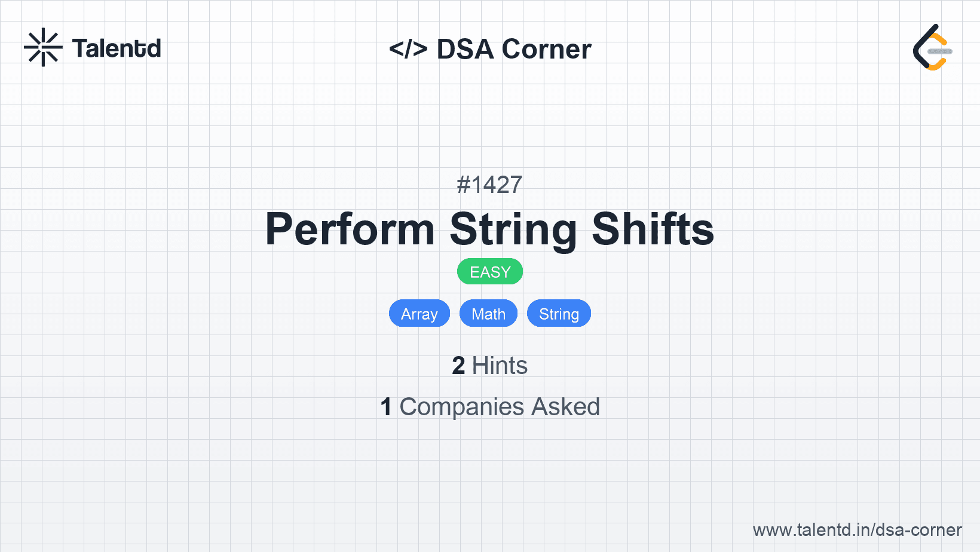Click the bold 1 companies count
The width and height of the screenshot is (980, 552).
[386, 407]
